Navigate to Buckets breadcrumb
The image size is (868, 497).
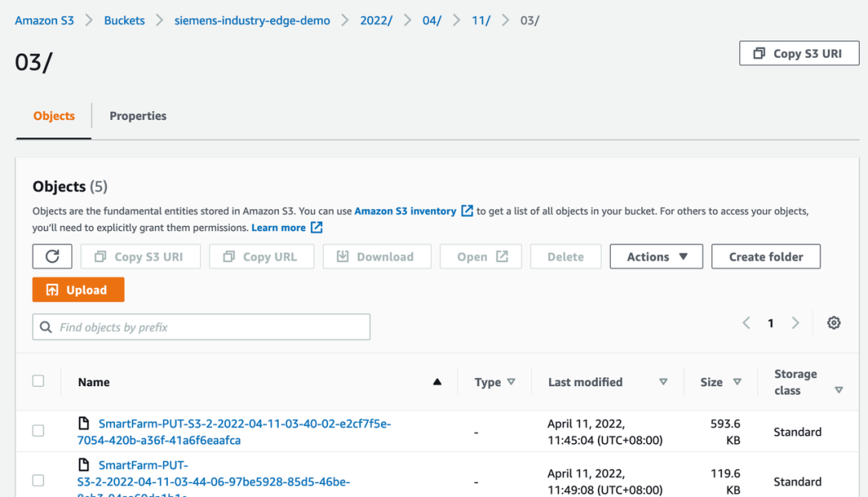(125, 20)
